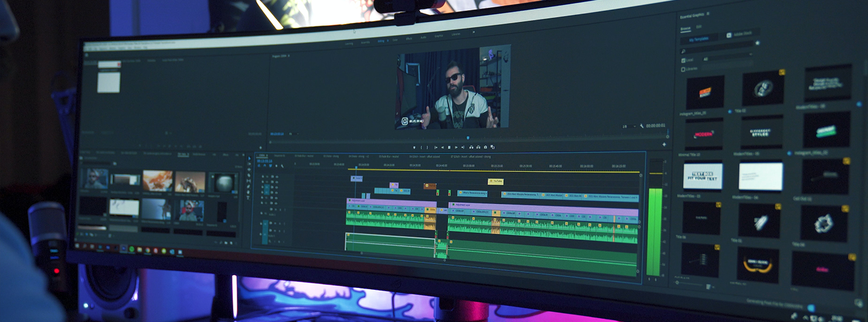The width and height of the screenshot is (868, 322).
Task: Open workspace overflow chevrons at top
Action: click(474, 32)
